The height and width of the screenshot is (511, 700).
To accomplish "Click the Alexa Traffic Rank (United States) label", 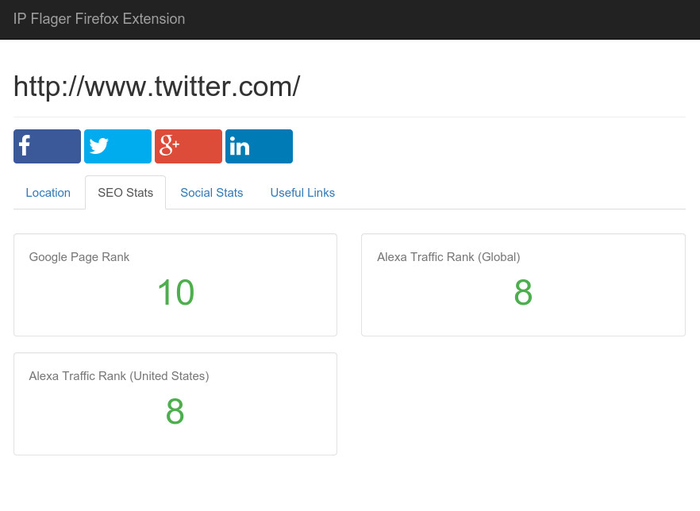I will [x=119, y=376].
